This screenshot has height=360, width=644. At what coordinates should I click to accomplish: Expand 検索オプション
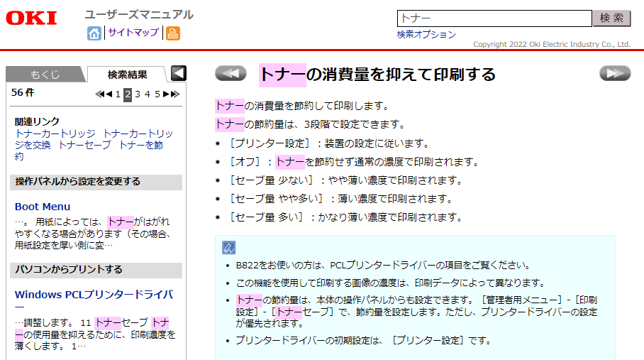pyautogui.click(x=426, y=34)
